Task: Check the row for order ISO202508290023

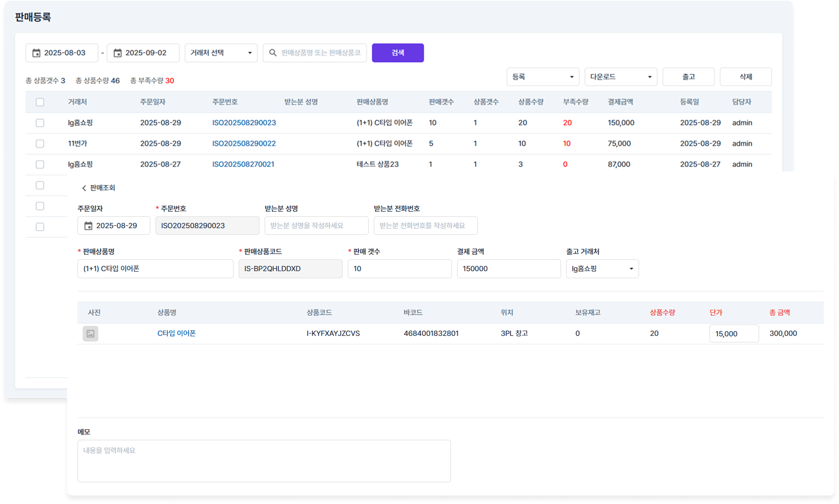Action: pyautogui.click(x=40, y=123)
